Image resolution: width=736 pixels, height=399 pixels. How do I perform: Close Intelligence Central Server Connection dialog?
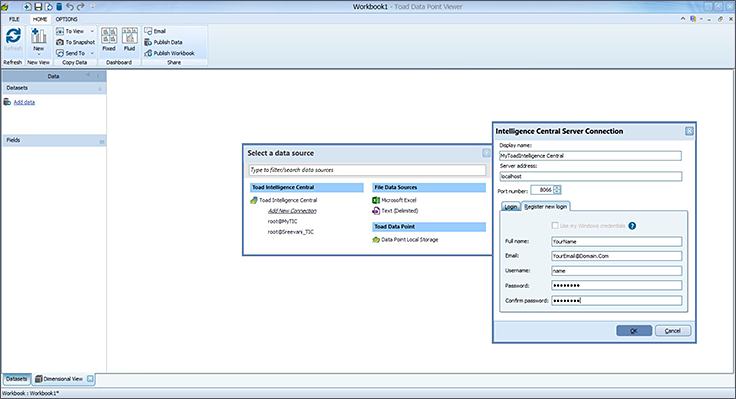coord(689,131)
